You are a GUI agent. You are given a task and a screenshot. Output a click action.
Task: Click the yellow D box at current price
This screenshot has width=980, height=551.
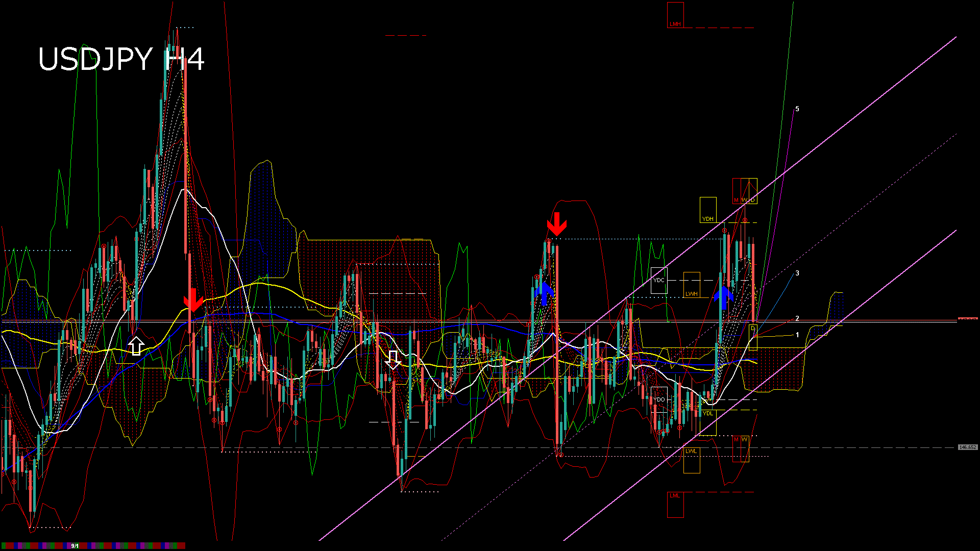point(753,337)
